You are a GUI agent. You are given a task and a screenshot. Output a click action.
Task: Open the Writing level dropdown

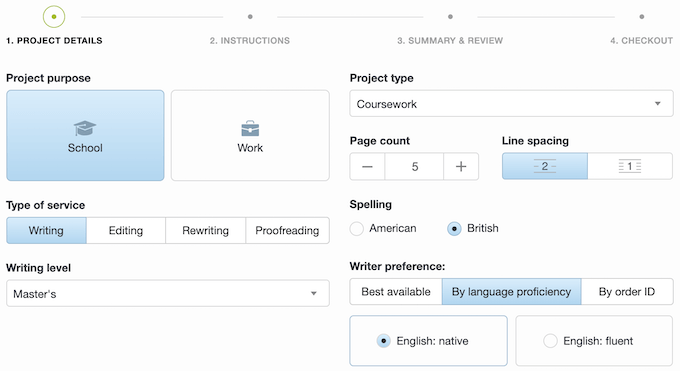168,293
